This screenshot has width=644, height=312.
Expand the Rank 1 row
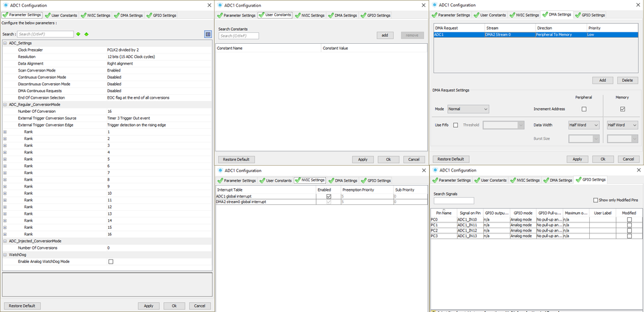pyautogui.click(x=5, y=132)
